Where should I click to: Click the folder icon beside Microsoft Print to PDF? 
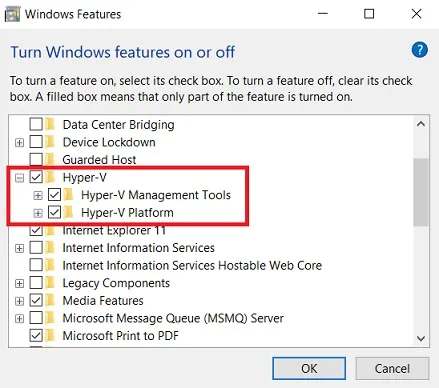click(50, 335)
